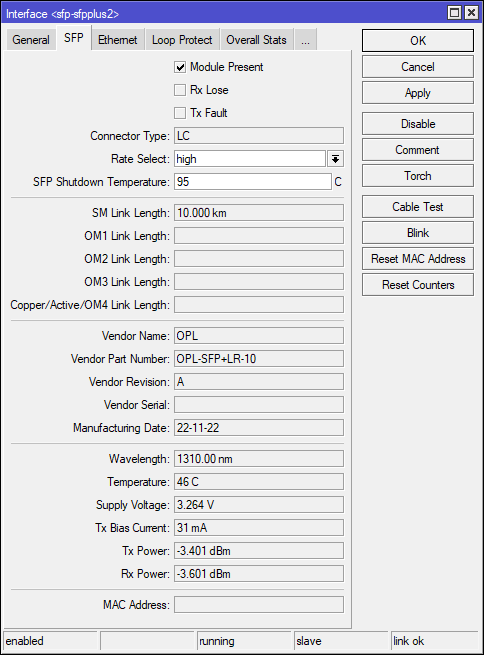Click the Blink button
Viewport: 484px width, 655px height.
pyautogui.click(x=418, y=233)
